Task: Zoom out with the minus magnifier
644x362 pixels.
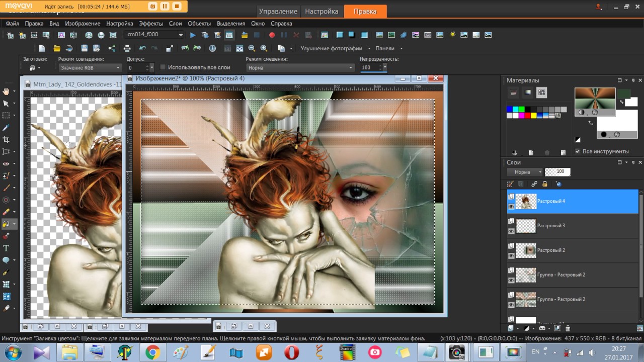Action: [x=251, y=48]
